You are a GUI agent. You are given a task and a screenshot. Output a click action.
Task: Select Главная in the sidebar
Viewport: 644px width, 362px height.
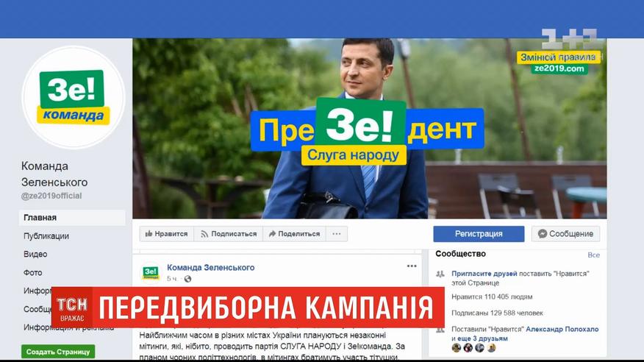(72, 218)
